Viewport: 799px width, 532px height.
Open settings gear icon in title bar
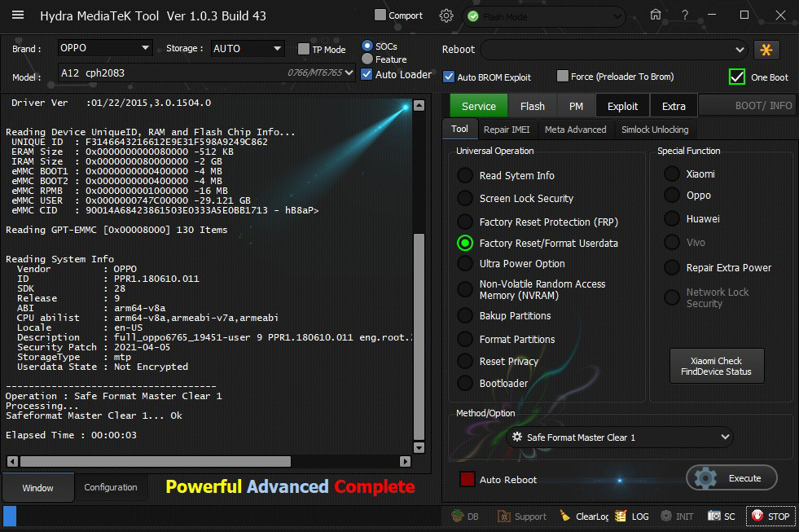446,15
